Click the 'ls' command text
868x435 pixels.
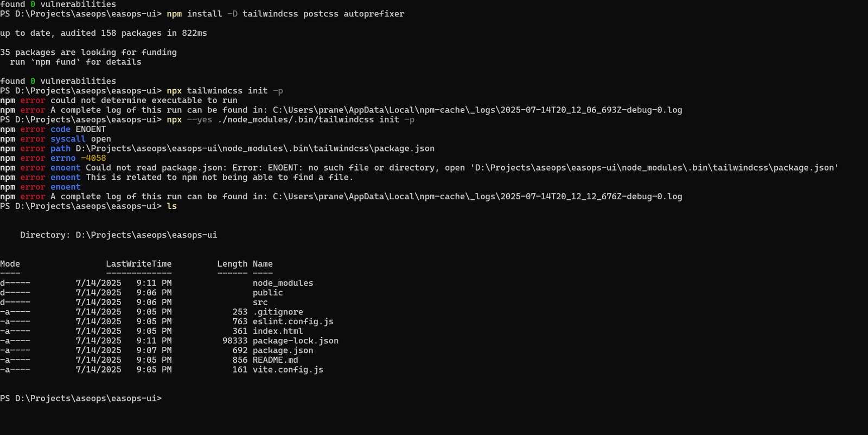[x=172, y=206]
